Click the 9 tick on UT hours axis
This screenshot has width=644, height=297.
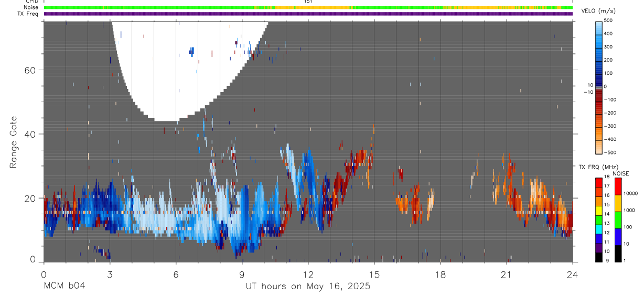242,274
